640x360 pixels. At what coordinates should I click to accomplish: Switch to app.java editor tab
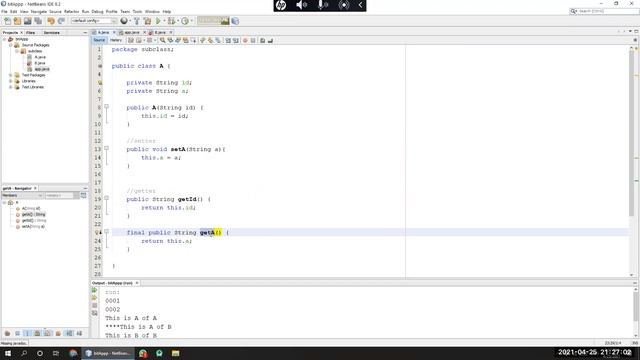pos(132,32)
